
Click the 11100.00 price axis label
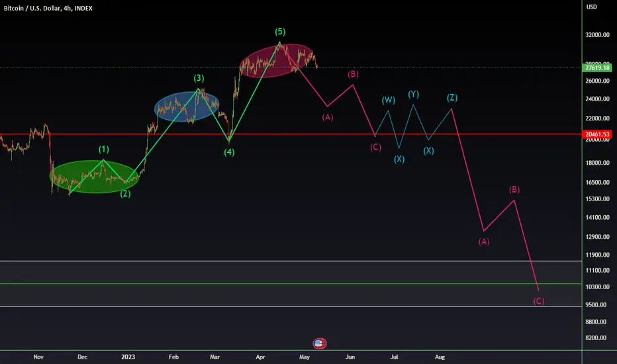[x=597, y=271]
